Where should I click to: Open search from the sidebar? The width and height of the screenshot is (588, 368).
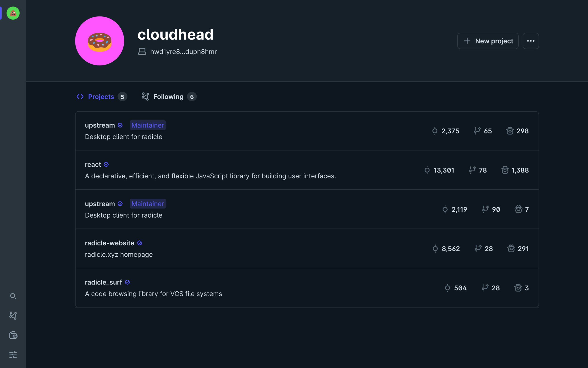coord(13,296)
